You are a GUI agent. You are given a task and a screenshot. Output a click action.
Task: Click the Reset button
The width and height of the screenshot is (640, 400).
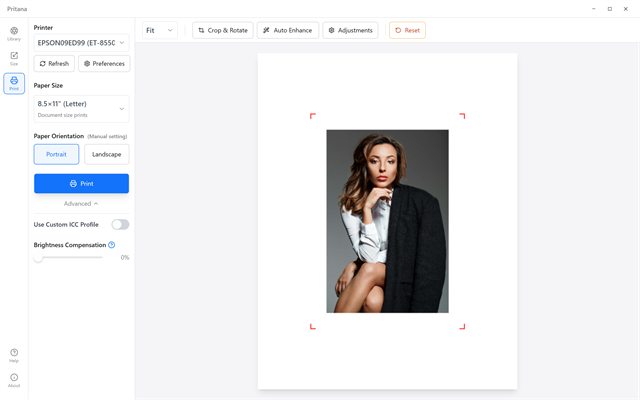pos(407,30)
